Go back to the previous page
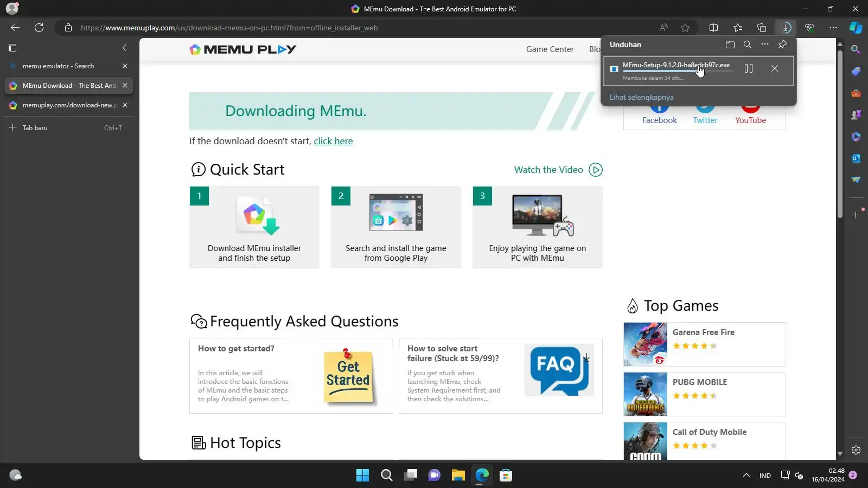 (x=15, y=28)
